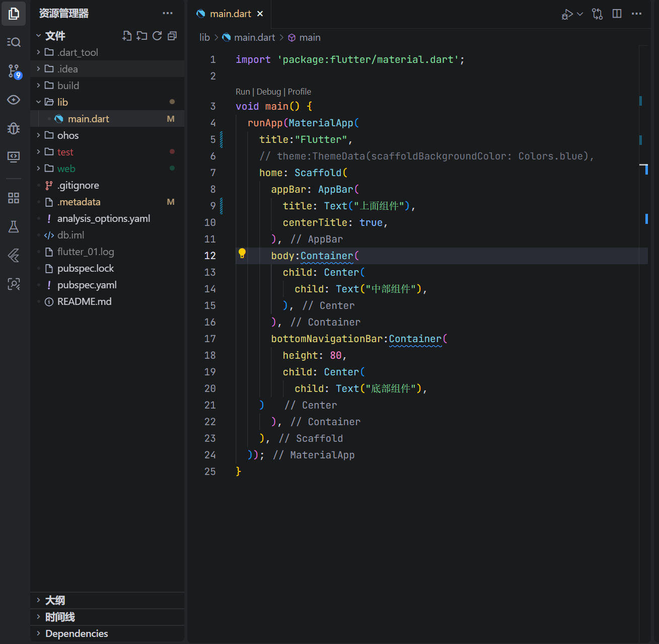
Task: Split the editor to the right
Action: [x=617, y=14]
